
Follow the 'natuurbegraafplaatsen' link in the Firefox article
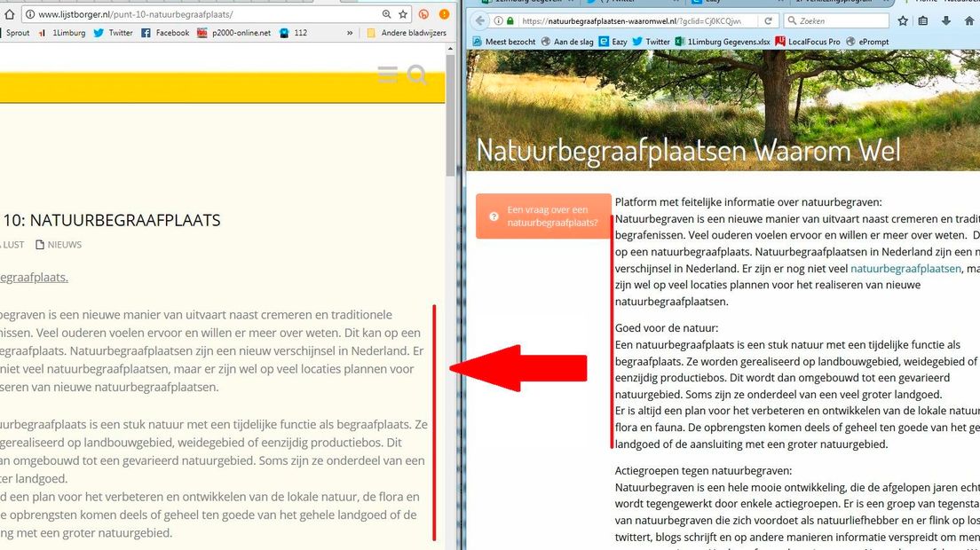(x=905, y=269)
